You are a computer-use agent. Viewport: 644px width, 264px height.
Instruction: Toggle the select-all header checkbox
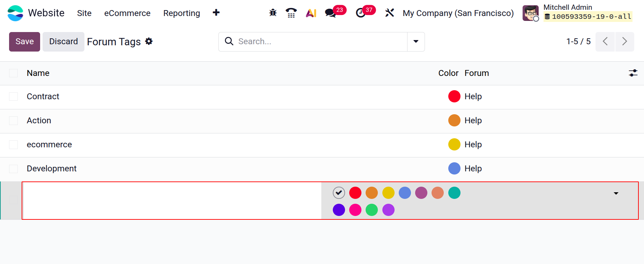14,73
